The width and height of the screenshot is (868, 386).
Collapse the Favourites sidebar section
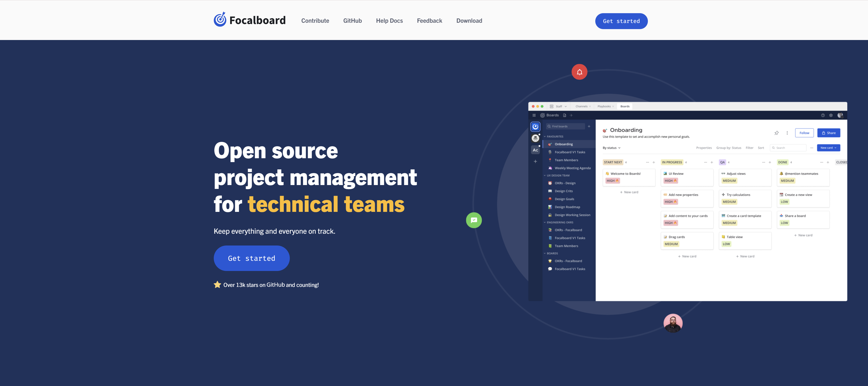click(545, 137)
